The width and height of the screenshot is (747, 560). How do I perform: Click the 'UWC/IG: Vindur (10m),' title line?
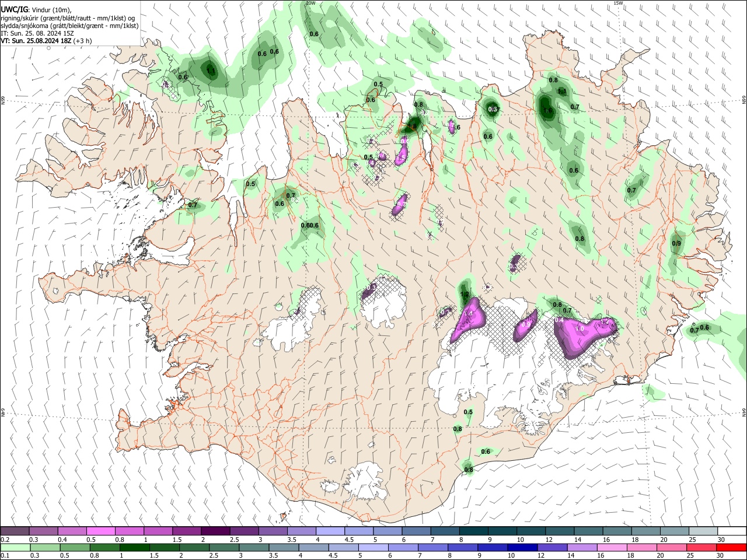click(36, 10)
